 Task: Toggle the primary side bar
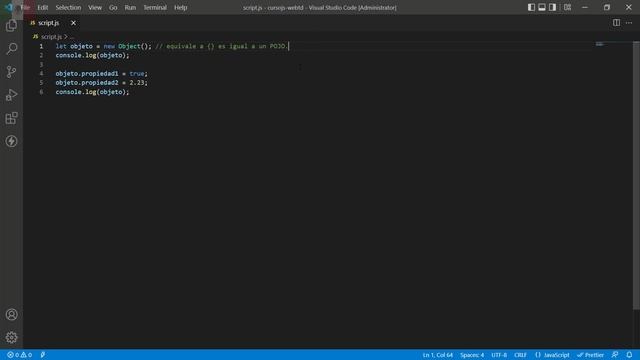pyautogui.click(x=531, y=7)
